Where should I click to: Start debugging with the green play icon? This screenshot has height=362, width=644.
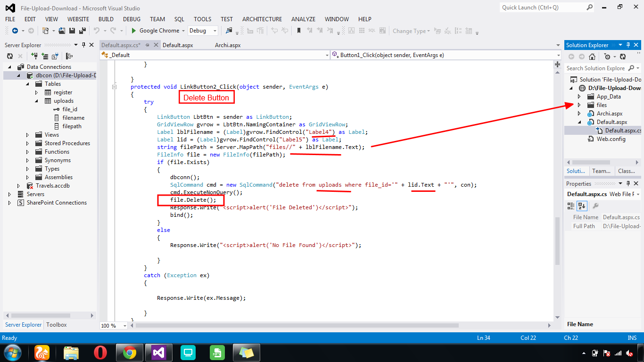tap(134, 31)
